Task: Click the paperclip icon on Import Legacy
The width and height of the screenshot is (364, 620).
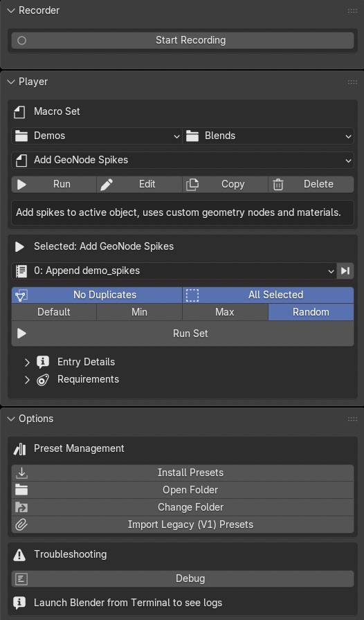Action: [21, 525]
